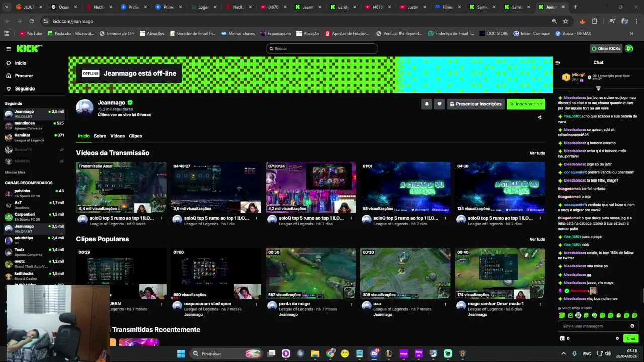The height and width of the screenshot is (362, 644).
Task: Click the heart follow icon button
Action: coord(439,104)
